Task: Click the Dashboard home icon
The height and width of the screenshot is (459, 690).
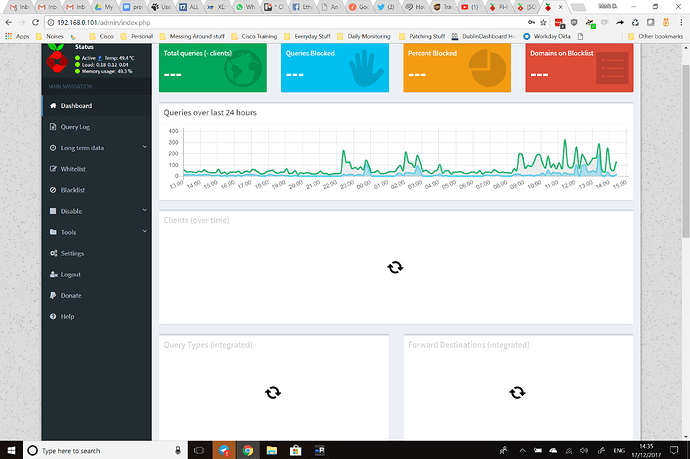Action: [53, 106]
